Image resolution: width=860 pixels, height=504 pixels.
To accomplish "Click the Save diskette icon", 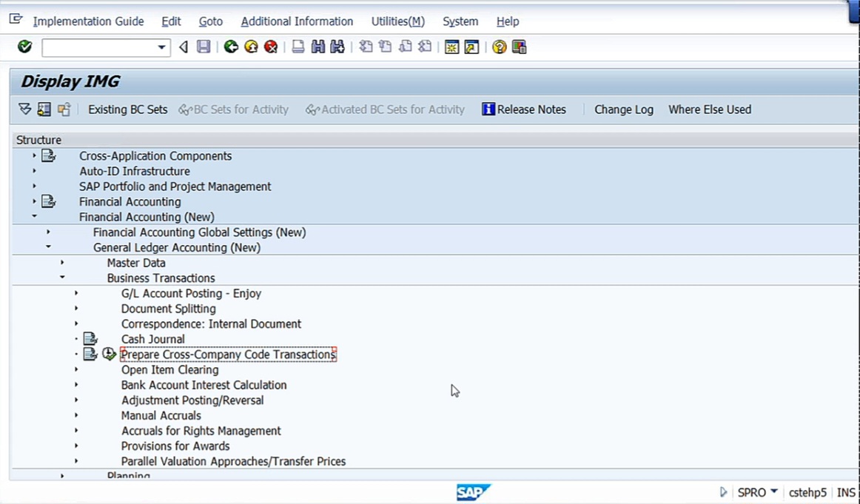I will (x=204, y=47).
